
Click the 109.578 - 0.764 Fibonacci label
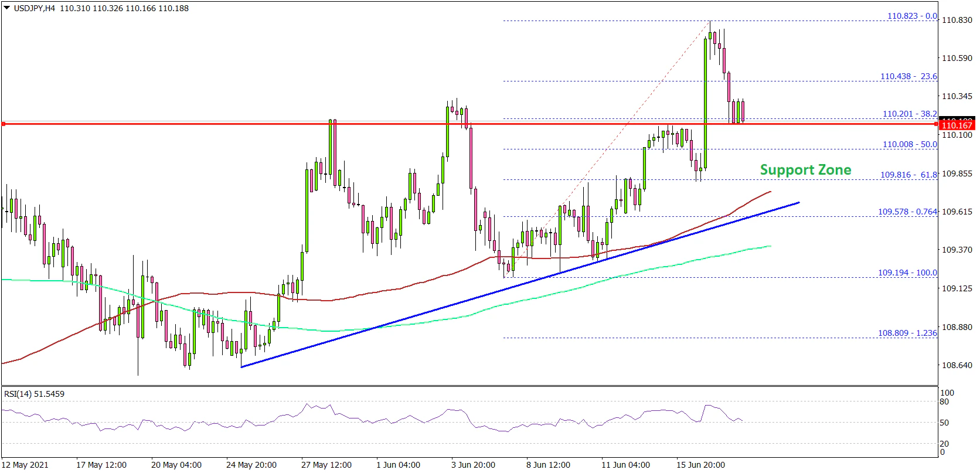(907, 212)
